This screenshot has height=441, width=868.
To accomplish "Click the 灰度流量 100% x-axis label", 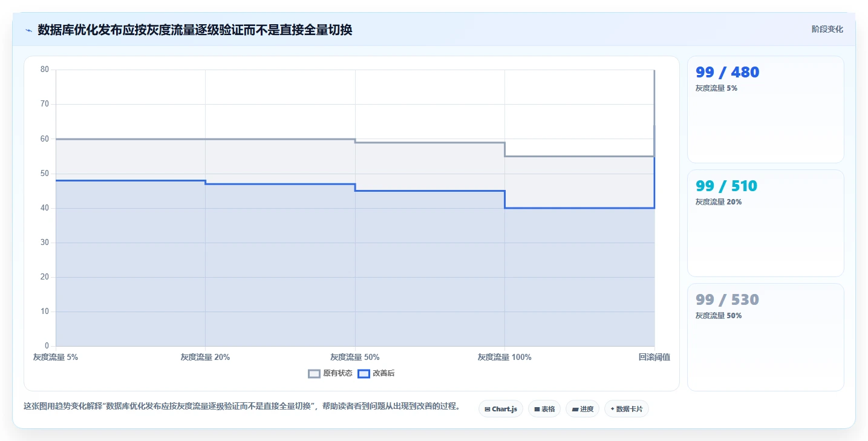I will [x=504, y=357].
